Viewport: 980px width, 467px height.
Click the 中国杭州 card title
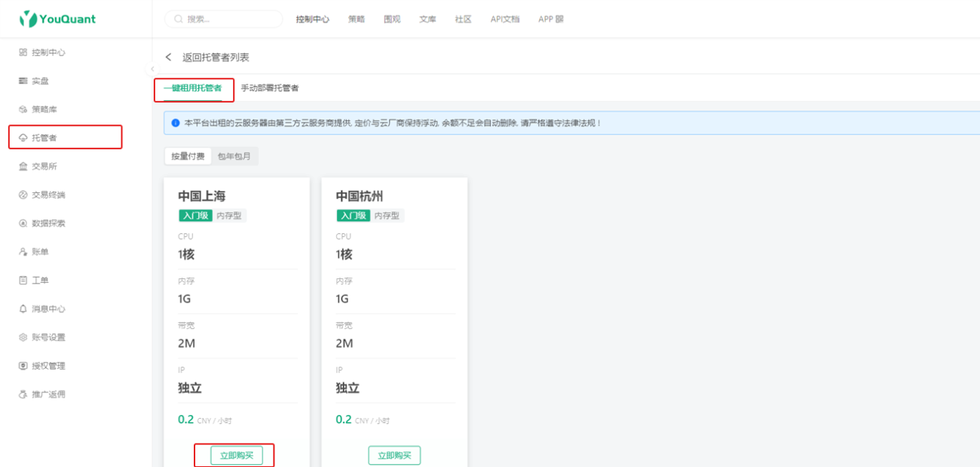360,196
